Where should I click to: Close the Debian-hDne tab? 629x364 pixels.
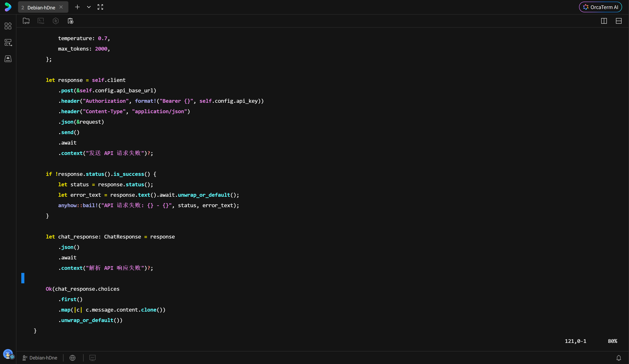[x=61, y=7]
